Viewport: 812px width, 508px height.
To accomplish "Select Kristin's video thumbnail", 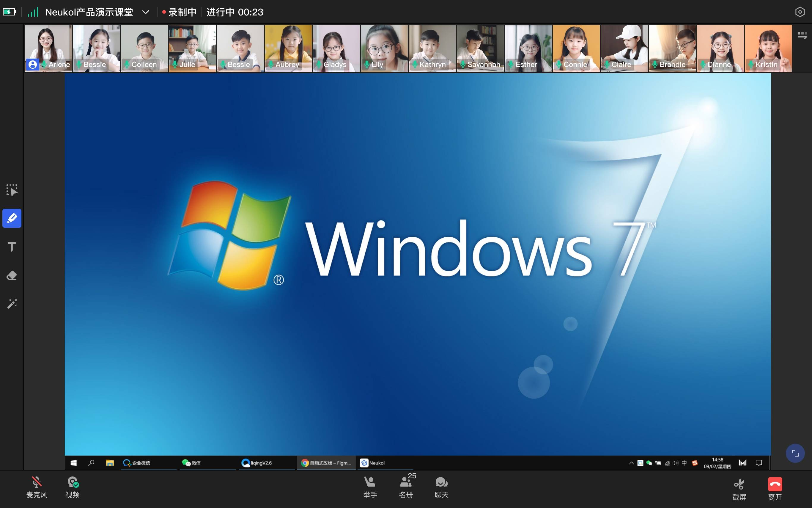I will pyautogui.click(x=768, y=48).
